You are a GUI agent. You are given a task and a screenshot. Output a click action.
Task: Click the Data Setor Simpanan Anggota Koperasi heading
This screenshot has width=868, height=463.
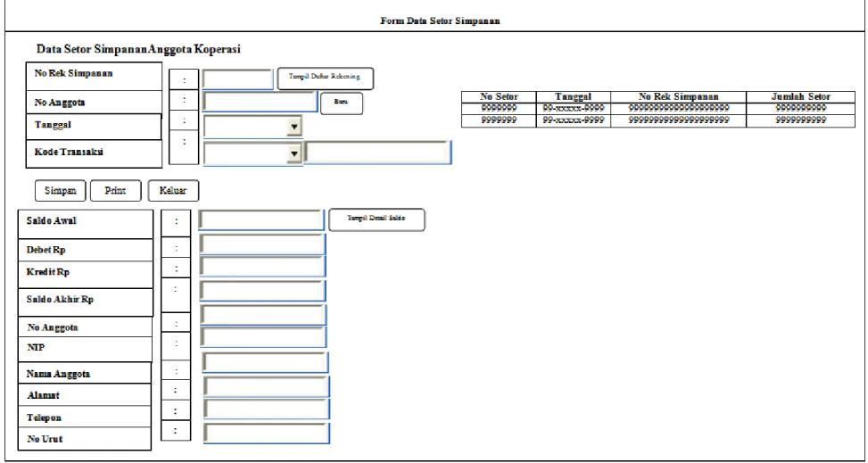click(138, 49)
